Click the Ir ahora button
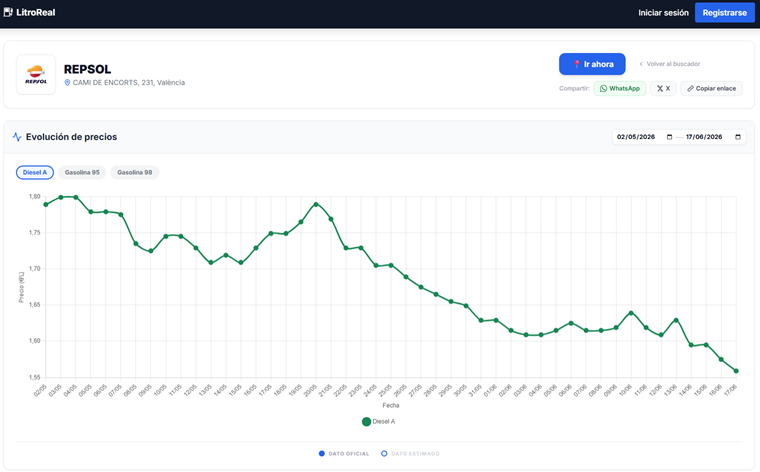The image size is (760, 472). pyautogui.click(x=592, y=64)
